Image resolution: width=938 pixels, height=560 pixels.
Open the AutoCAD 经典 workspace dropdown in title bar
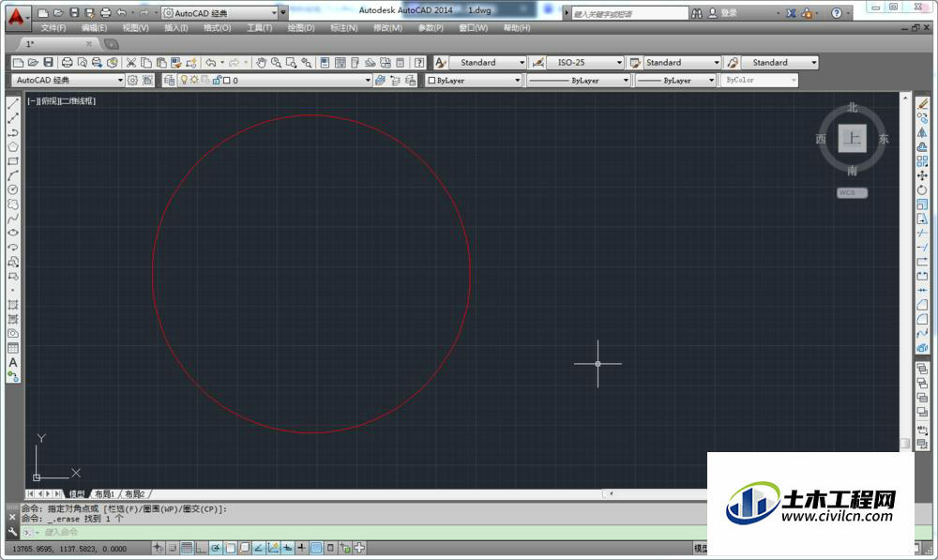(x=219, y=12)
